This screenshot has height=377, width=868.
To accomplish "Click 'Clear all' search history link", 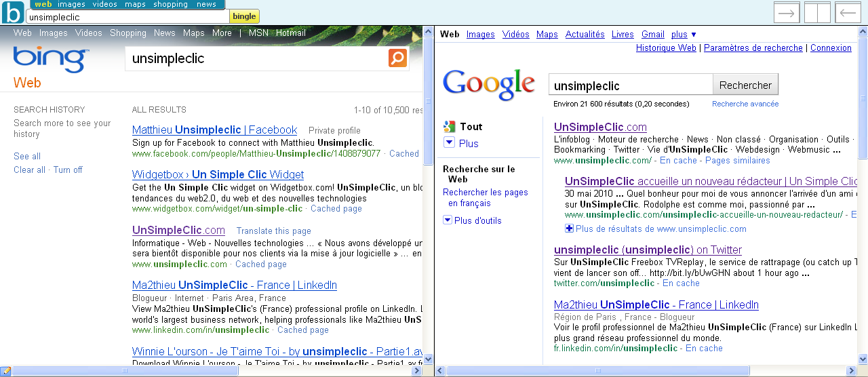I will tap(29, 170).
